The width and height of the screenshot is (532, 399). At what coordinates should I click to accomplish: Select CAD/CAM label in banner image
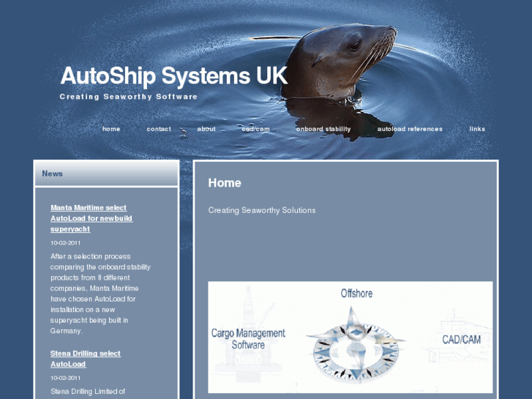pyautogui.click(x=462, y=339)
